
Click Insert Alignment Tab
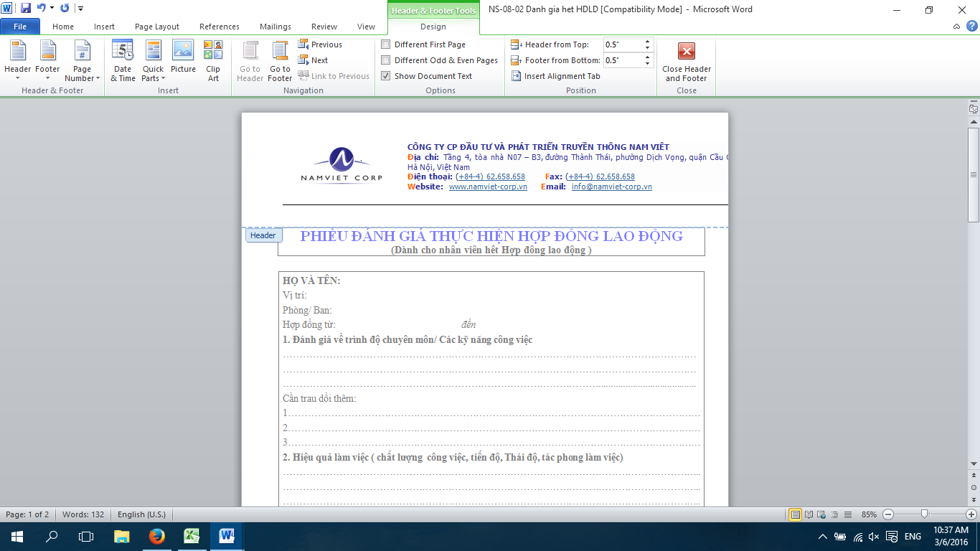click(555, 76)
